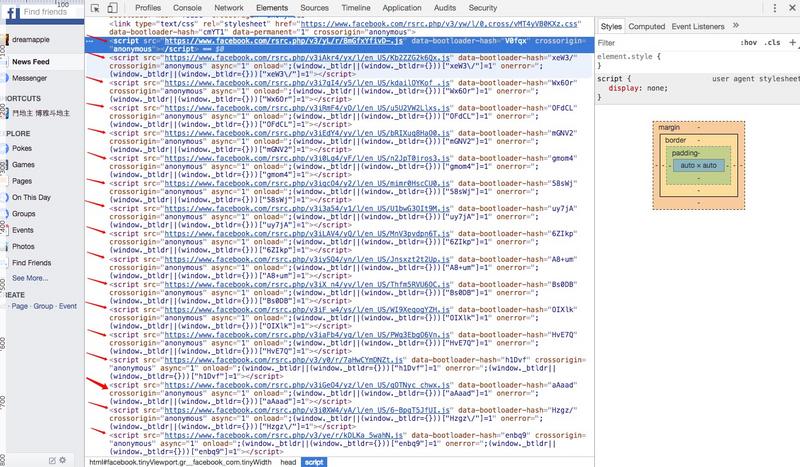Click the gear icon at sidebar bottom

coord(63,460)
